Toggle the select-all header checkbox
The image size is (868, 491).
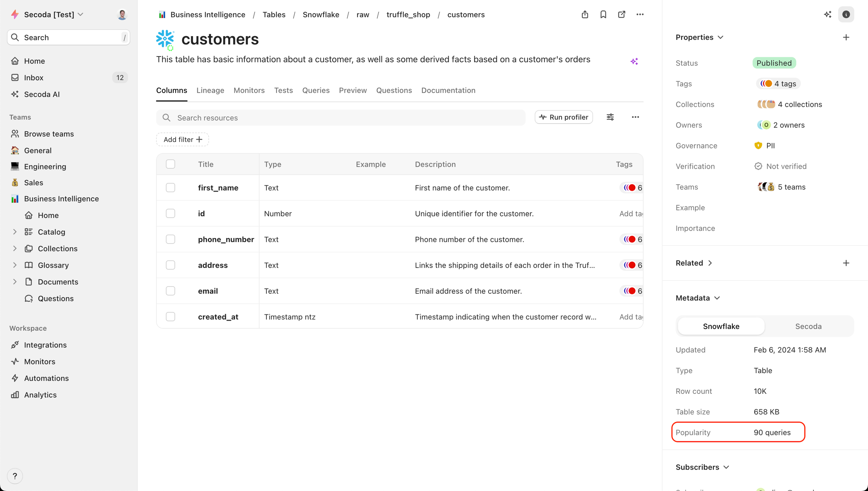click(170, 164)
